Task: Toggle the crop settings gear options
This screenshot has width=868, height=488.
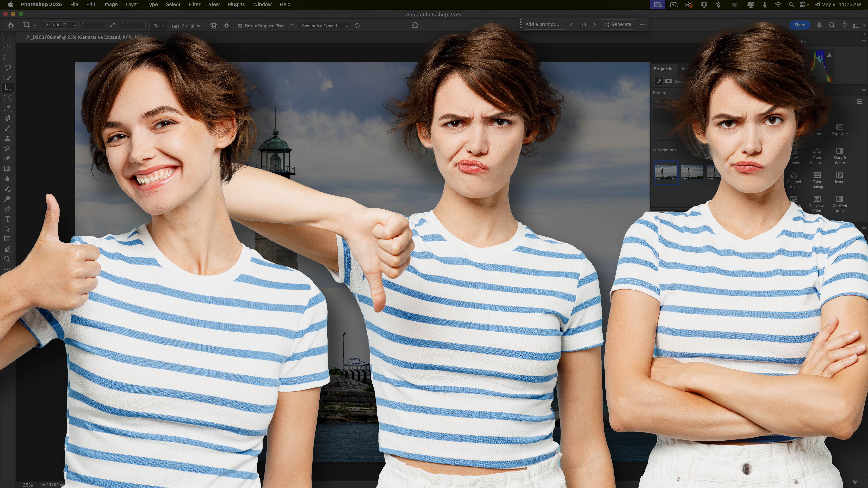Action: click(226, 25)
